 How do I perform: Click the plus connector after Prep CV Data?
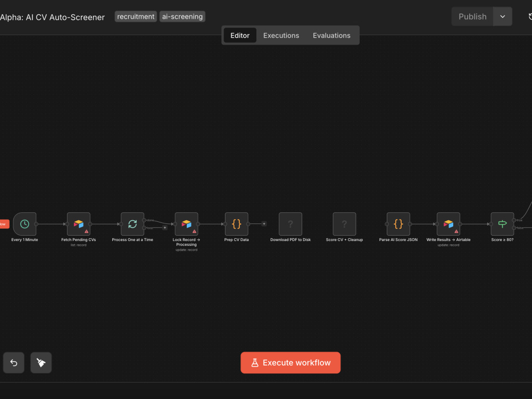click(264, 224)
